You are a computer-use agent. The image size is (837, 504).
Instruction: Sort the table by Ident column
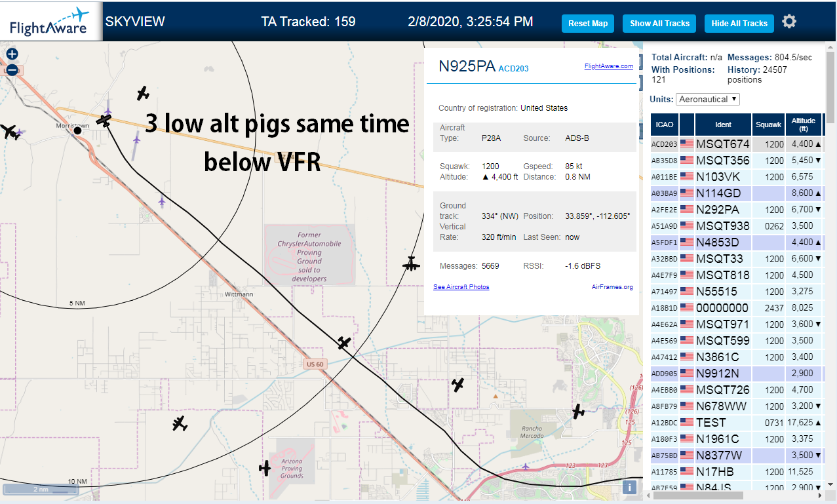724,124
